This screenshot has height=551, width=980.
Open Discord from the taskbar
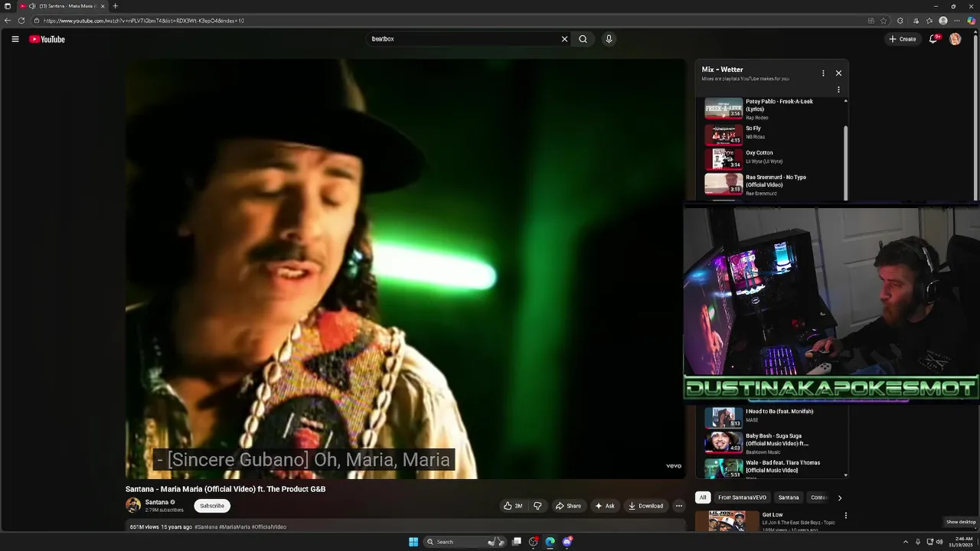click(x=567, y=542)
